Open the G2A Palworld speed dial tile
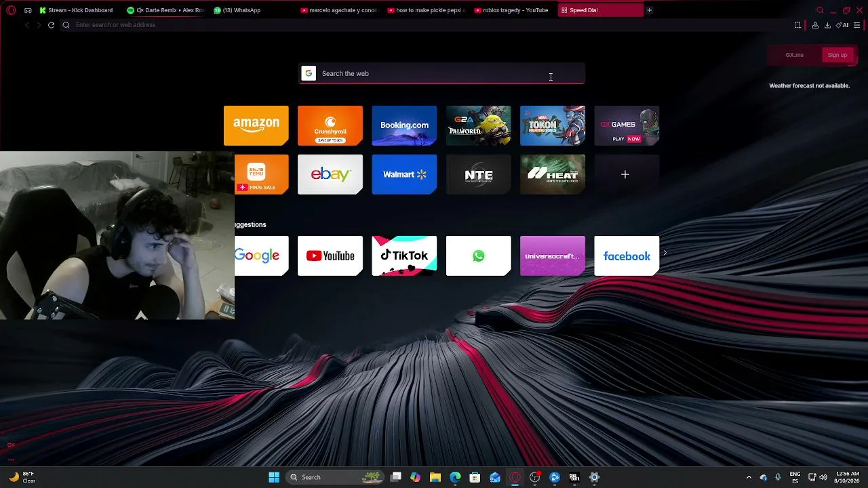The width and height of the screenshot is (868, 488). click(x=479, y=125)
